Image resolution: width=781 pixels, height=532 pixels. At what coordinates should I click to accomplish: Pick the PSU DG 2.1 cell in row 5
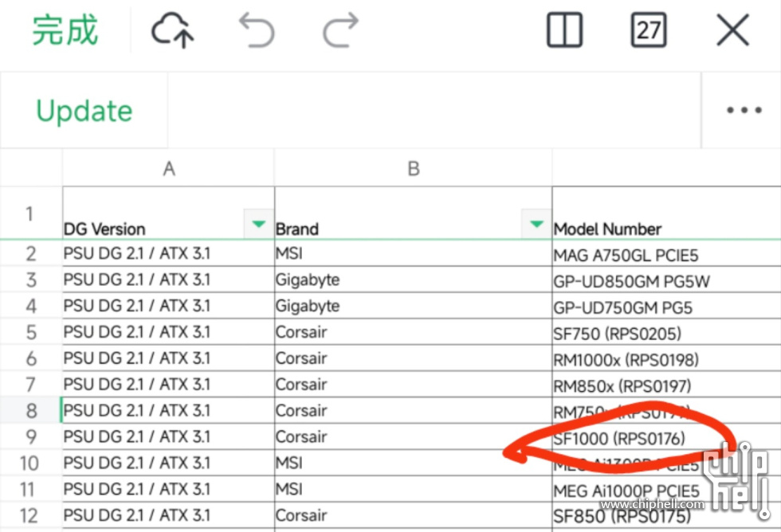(x=169, y=332)
